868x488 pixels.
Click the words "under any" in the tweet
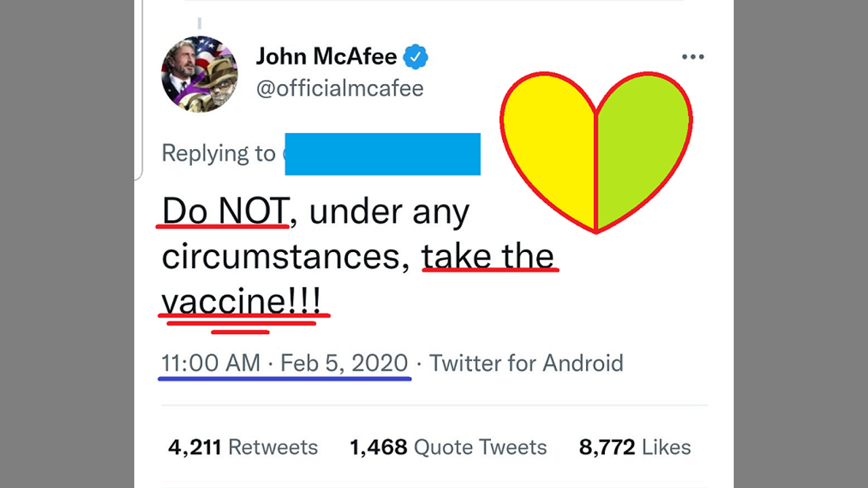point(389,213)
